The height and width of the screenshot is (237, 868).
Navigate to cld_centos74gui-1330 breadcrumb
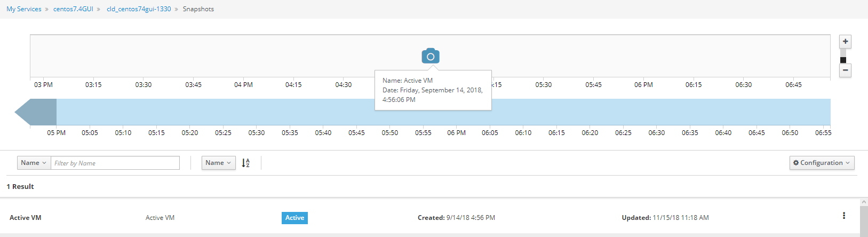tap(139, 9)
